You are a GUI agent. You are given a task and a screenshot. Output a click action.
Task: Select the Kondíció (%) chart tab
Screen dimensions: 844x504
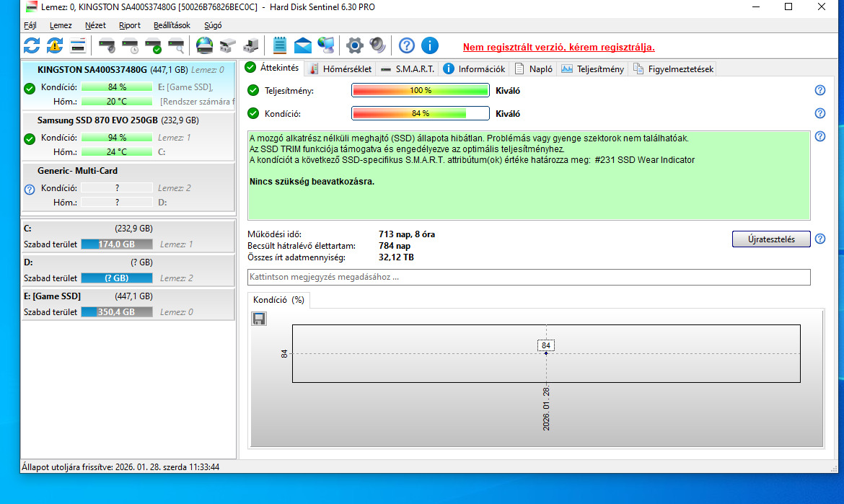279,300
